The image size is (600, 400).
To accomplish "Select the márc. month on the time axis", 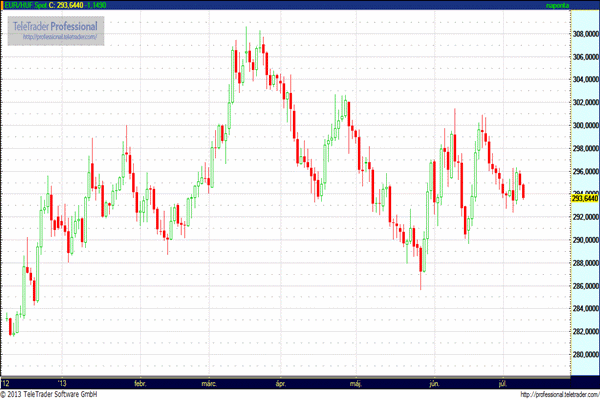I will (x=211, y=382).
